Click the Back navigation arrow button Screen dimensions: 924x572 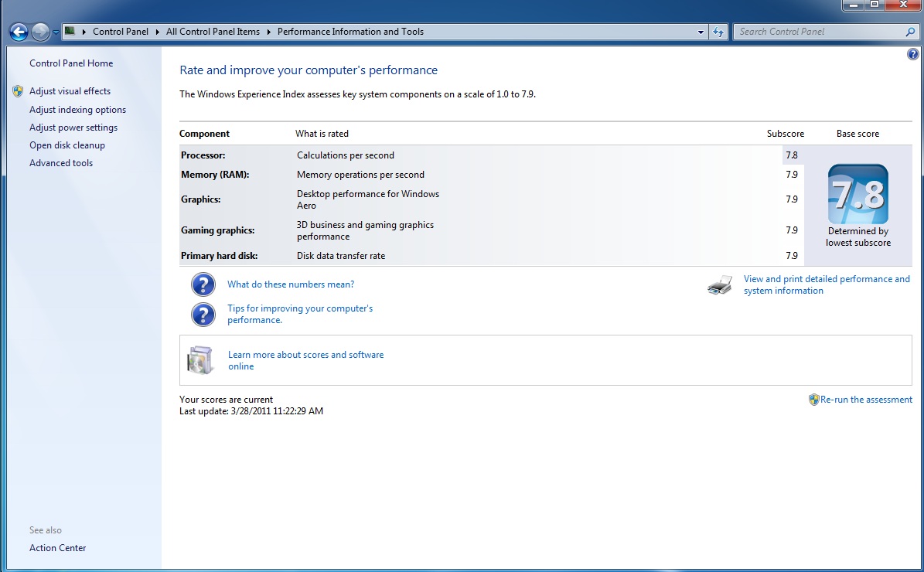[x=19, y=32]
